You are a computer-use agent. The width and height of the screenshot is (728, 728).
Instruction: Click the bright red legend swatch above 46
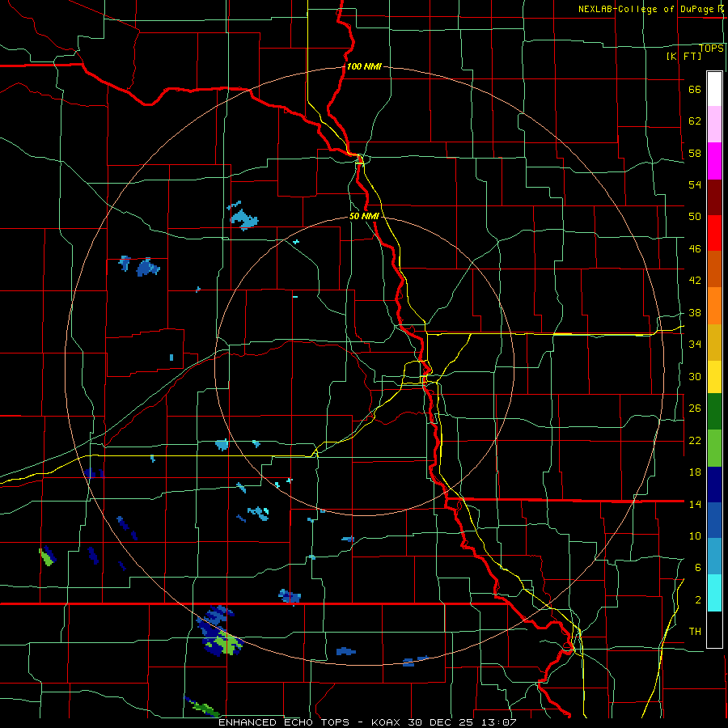pos(714,233)
